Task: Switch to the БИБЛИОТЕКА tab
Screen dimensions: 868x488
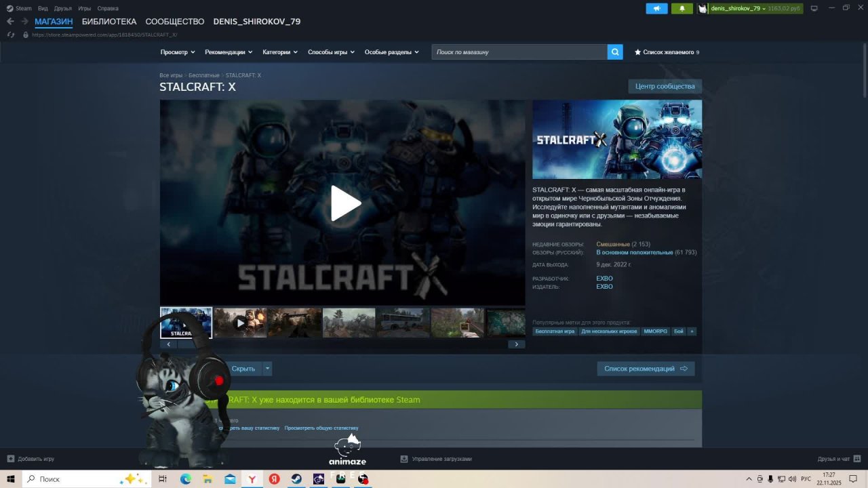Action: pos(109,22)
